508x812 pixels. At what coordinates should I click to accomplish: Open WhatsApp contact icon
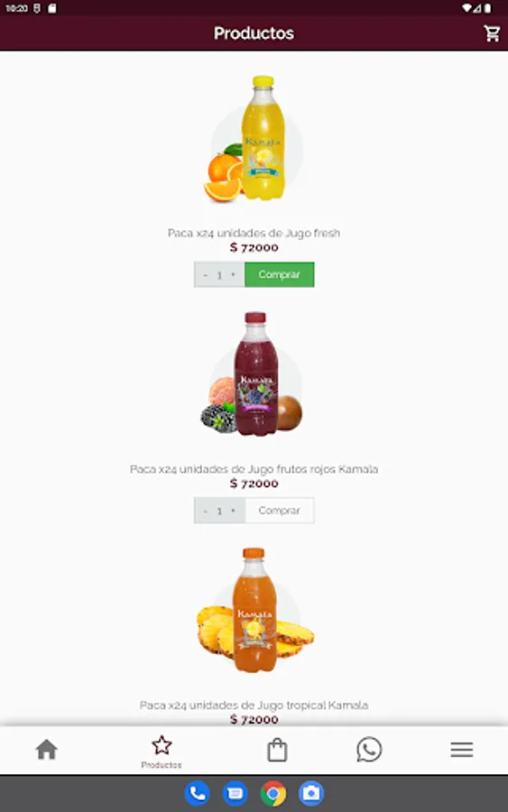(369, 750)
